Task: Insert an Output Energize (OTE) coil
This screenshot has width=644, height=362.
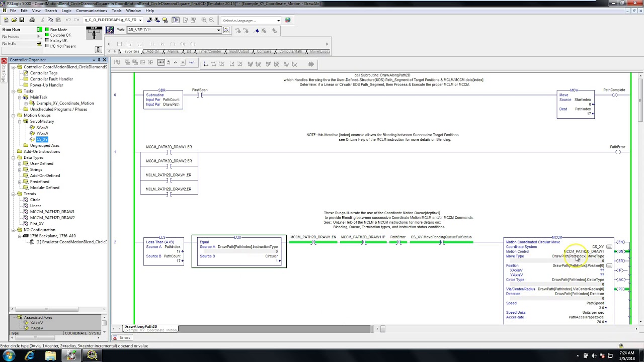Action: tap(172, 44)
